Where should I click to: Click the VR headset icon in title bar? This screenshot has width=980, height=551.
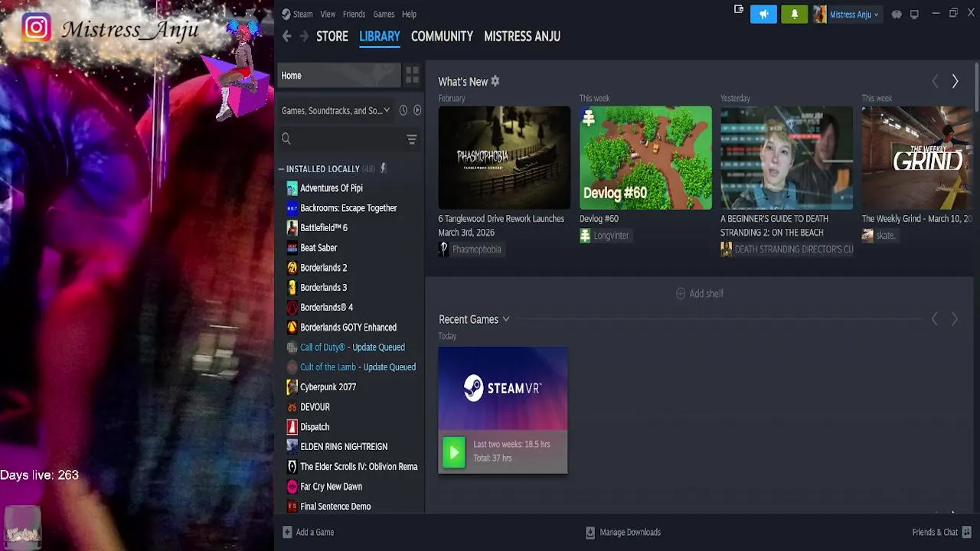[x=897, y=14]
